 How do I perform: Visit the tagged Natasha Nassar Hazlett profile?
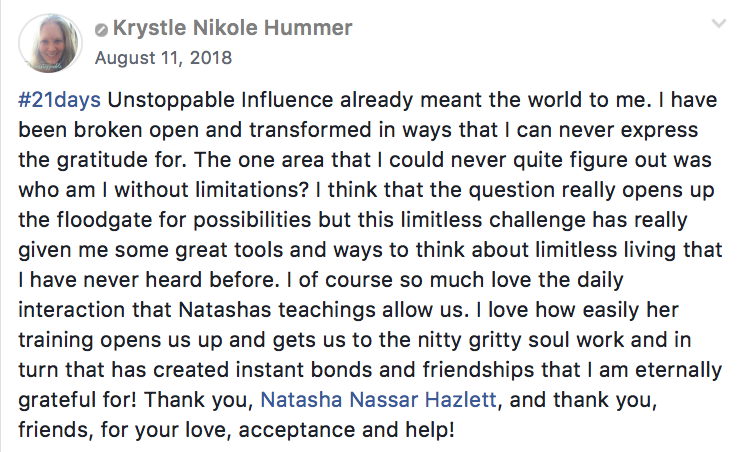coord(379,401)
